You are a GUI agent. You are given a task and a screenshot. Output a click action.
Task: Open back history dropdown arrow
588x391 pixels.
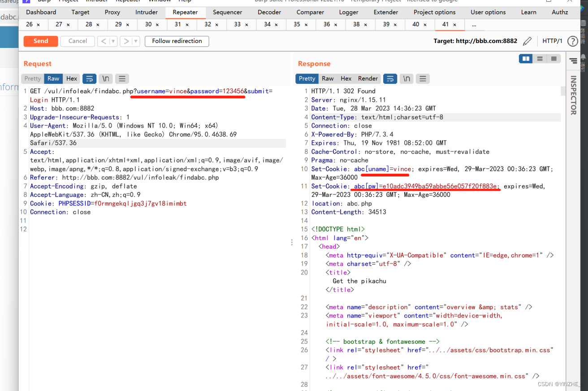pos(113,41)
